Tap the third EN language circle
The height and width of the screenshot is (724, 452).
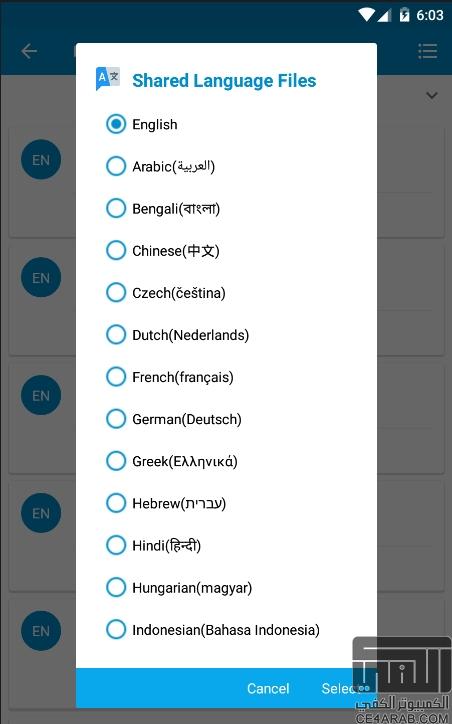(x=41, y=395)
